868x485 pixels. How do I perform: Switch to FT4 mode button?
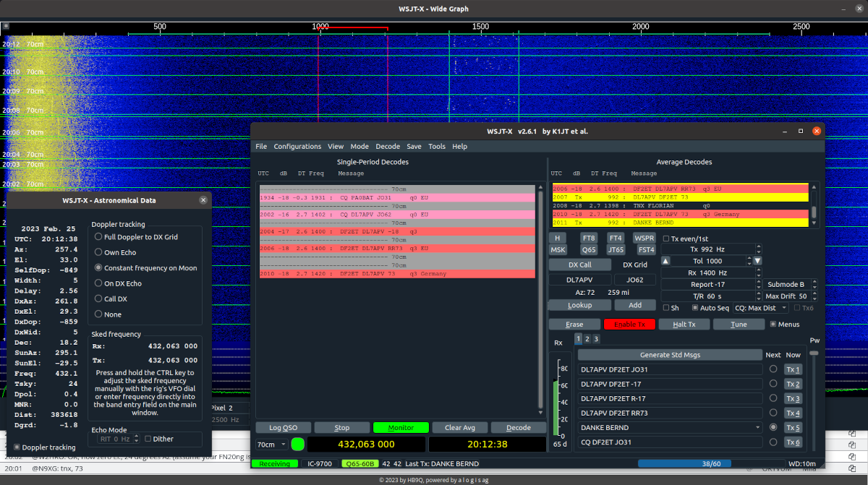[615, 238]
